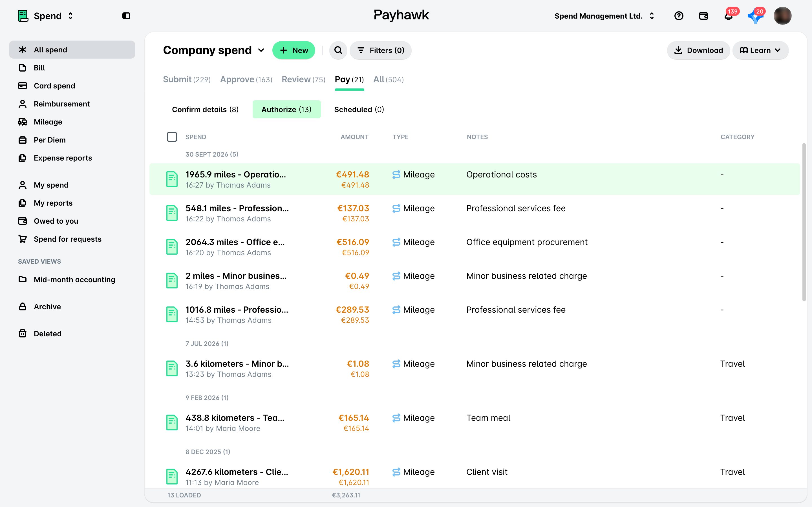Click receipt icon of 1965.9 miles row
The image size is (812, 507).
172,179
